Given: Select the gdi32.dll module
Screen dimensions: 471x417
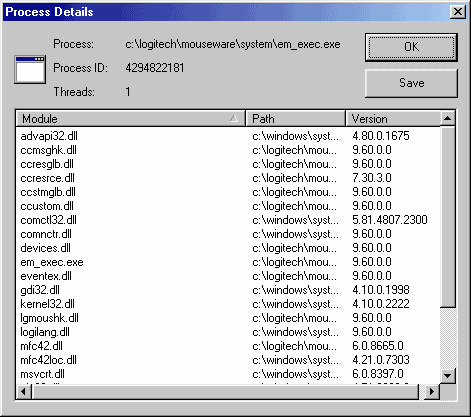Looking at the screenshot, I should [x=40, y=290].
